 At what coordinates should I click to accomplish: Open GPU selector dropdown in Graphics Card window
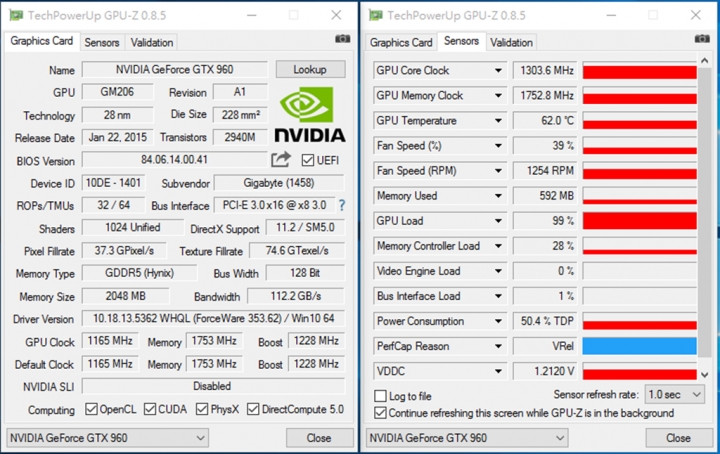107,438
